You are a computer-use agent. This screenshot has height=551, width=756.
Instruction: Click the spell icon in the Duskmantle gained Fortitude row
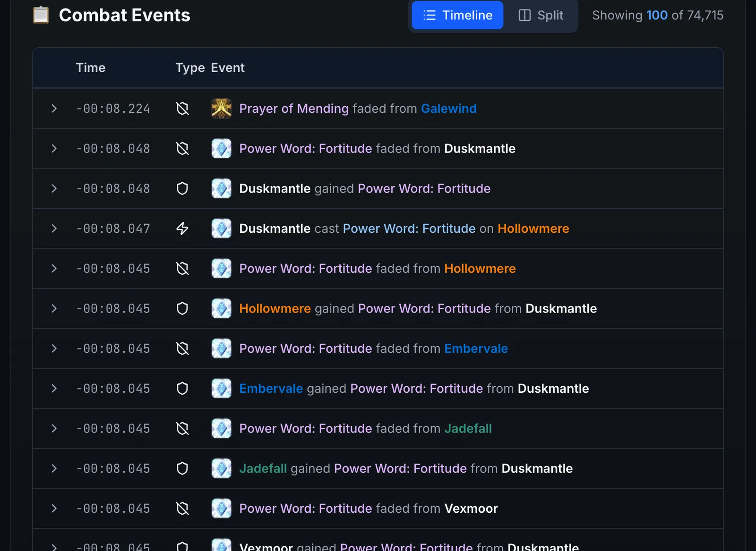(x=221, y=188)
